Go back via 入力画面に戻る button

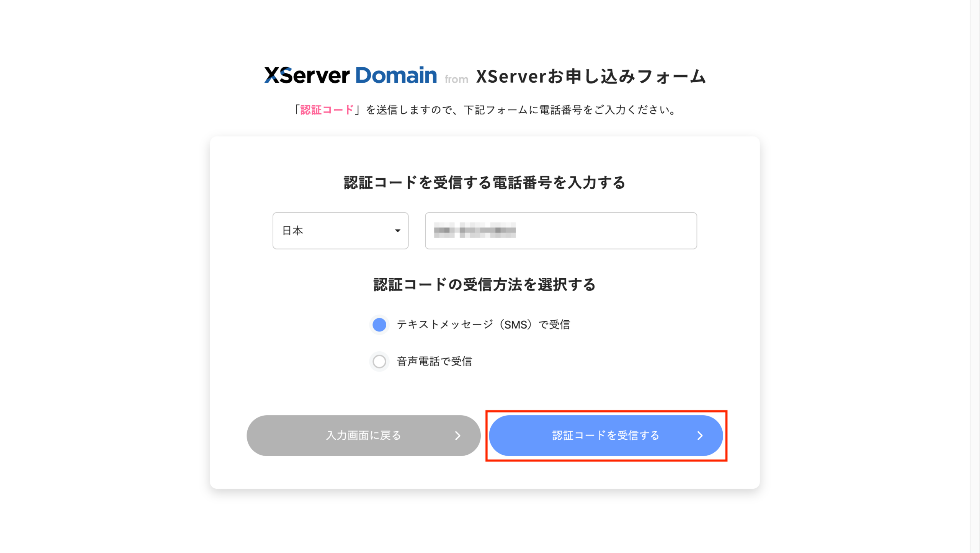point(363,436)
